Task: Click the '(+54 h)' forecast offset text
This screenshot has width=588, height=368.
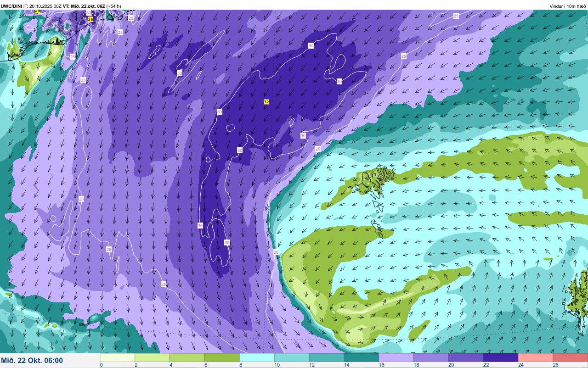Action: click(113, 6)
